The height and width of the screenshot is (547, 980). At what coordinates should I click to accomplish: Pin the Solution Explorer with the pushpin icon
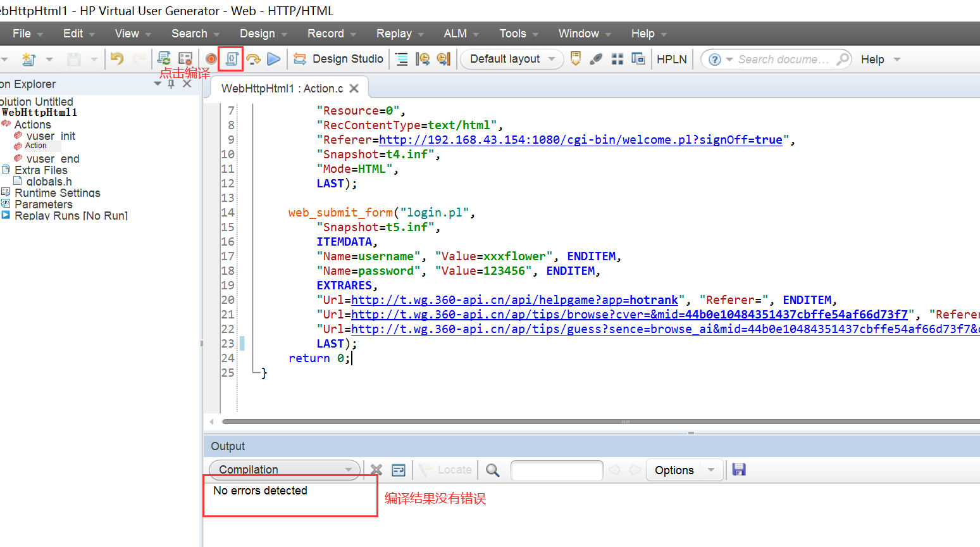pos(171,84)
